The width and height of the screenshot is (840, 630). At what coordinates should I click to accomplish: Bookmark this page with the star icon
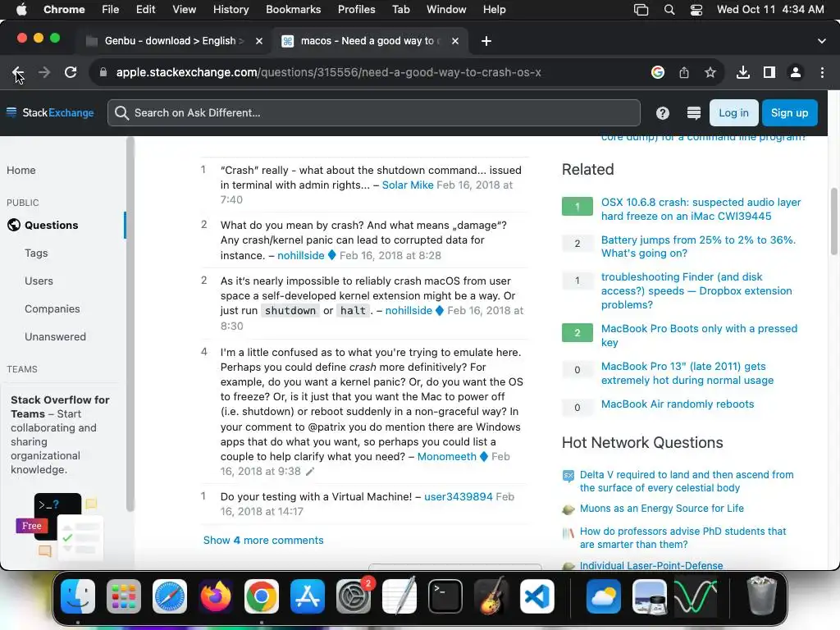(x=710, y=72)
